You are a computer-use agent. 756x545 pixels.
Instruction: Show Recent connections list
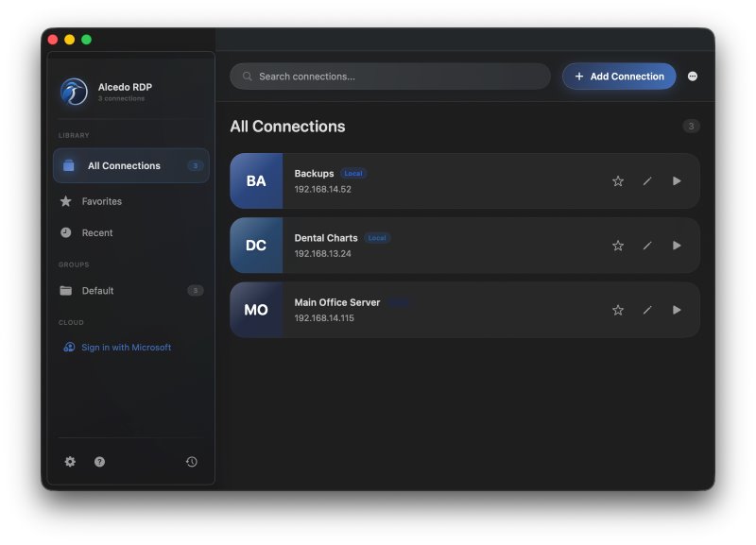(131, 232)
